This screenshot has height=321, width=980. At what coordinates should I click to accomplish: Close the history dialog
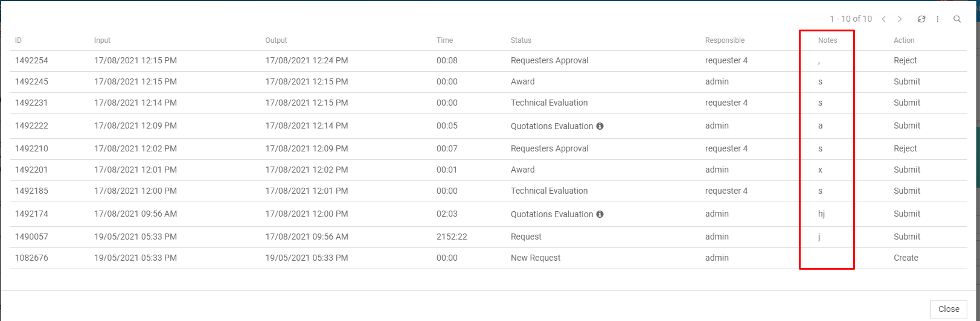tap(949, 309)
